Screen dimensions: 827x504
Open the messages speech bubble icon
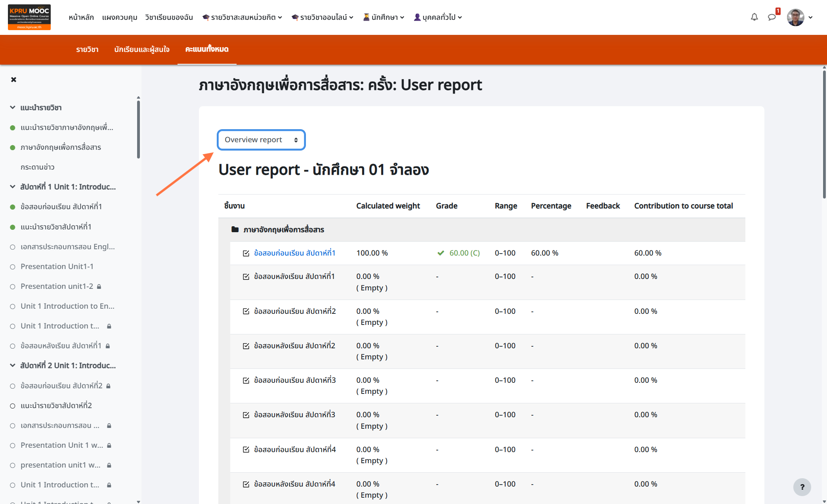(x=772, y=17)
